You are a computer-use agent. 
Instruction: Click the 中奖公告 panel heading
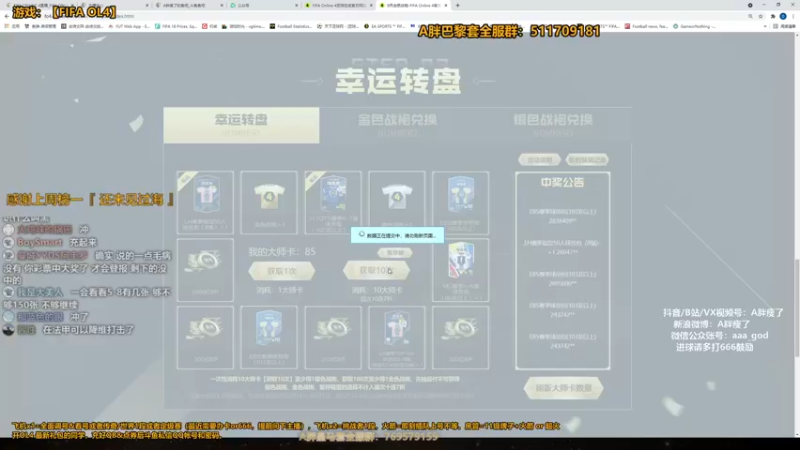[x=562, y=183]
